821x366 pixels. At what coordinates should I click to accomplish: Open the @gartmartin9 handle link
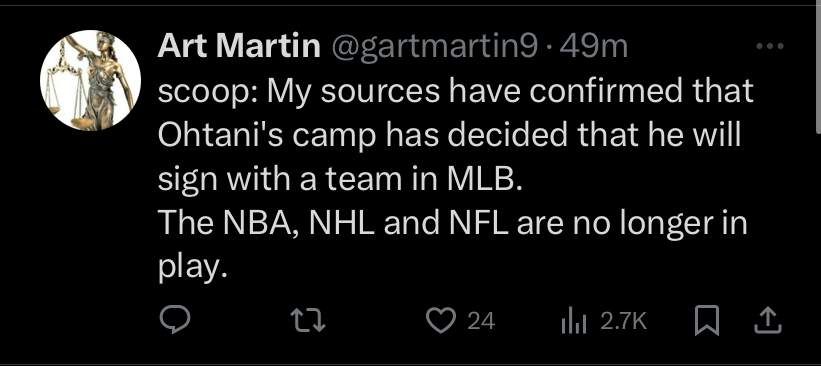pos(434,47)
